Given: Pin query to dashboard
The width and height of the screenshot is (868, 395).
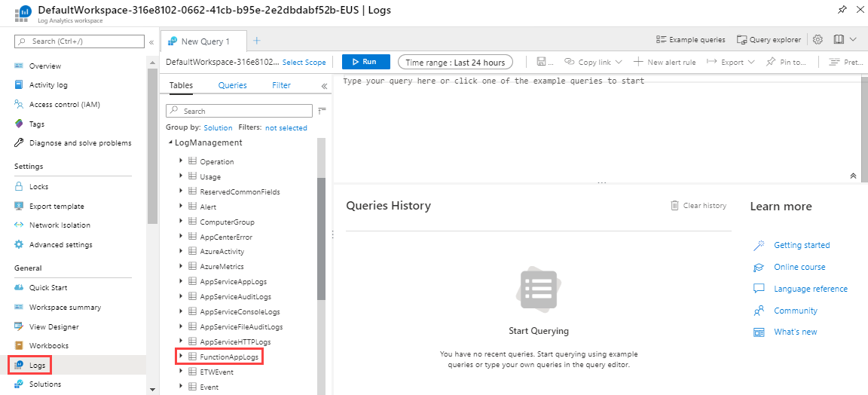Looking at the screenshot, I should tap(786, 62).
